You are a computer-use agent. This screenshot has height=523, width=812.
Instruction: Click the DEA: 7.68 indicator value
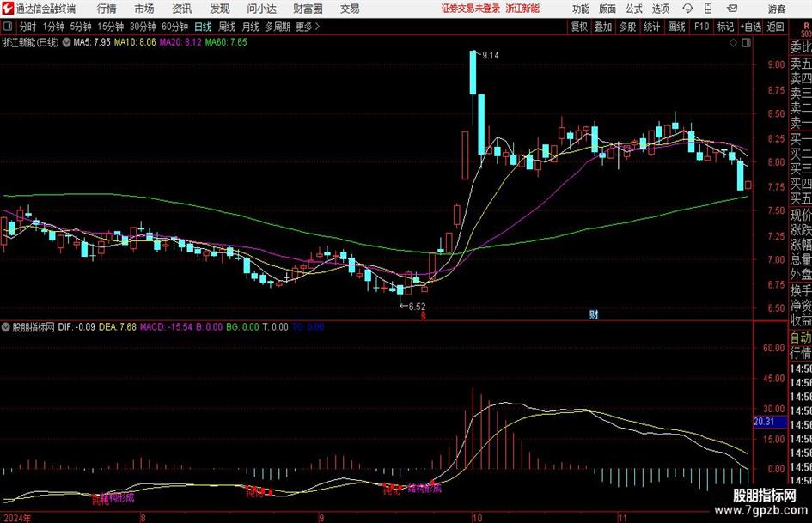point(118,327)
